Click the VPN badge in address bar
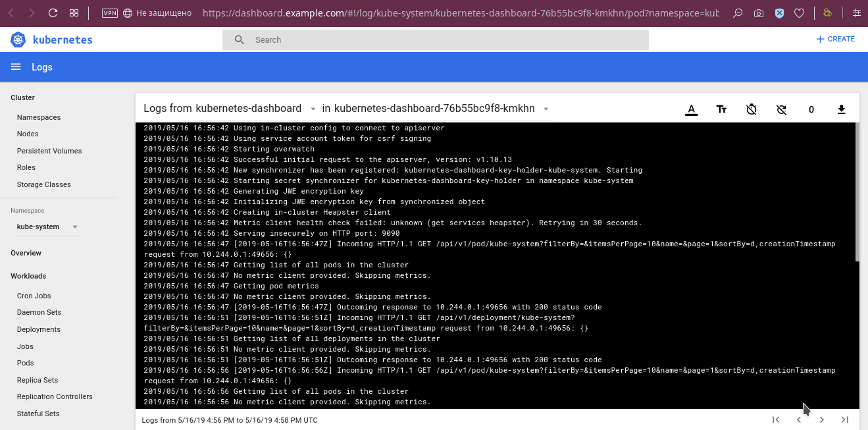This screenshot has height=430, width=868. [x=110, y=13]
